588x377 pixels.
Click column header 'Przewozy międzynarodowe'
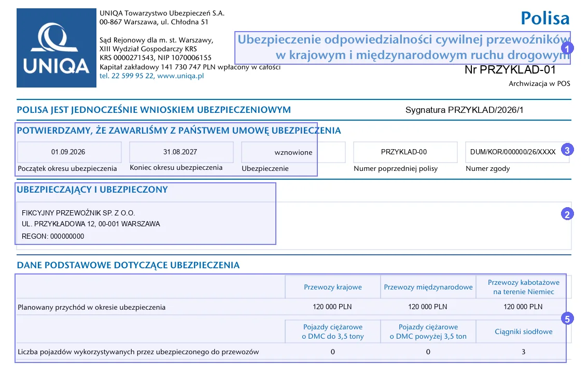(428, 287)
